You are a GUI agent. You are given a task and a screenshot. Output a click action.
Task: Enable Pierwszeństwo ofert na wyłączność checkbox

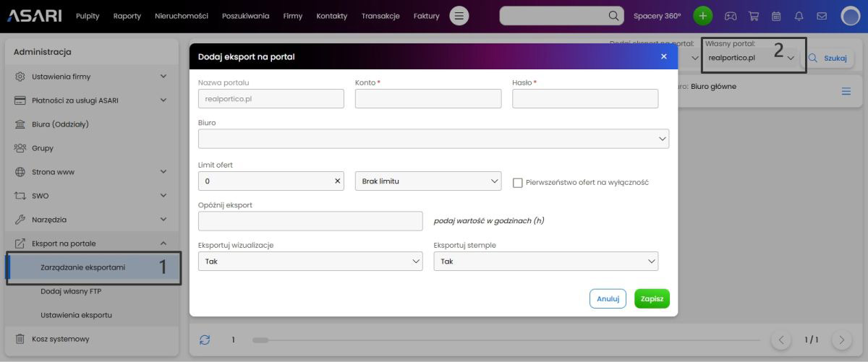[517, 183]
